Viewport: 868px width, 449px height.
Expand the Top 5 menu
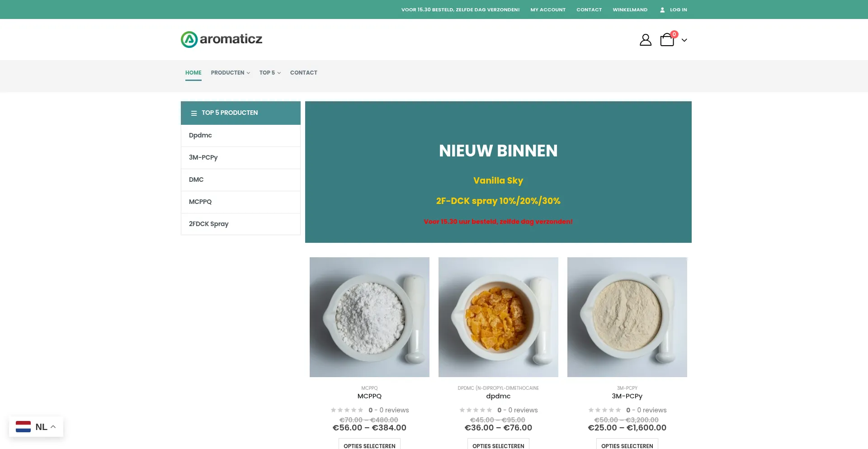tap(270, 73)
